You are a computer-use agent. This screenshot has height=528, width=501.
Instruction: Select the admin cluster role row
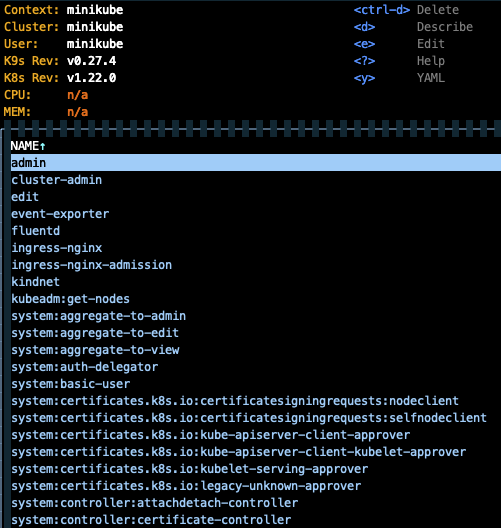click(x=256, y=163)
